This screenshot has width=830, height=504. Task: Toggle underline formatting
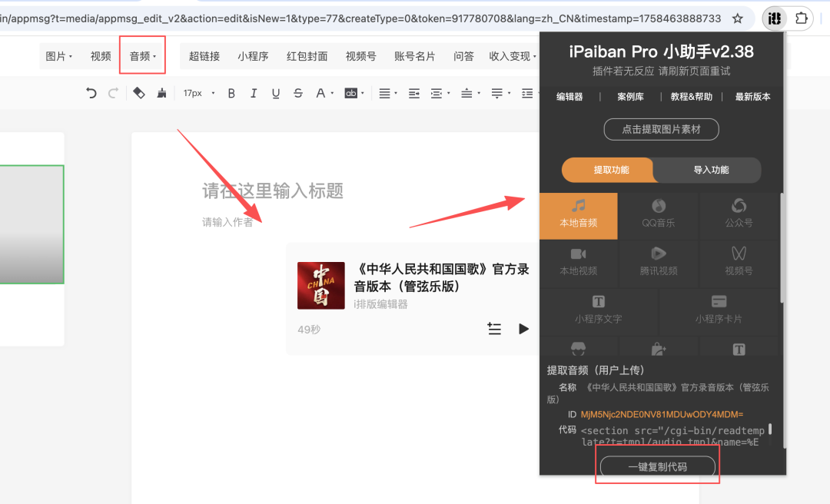pyautogui.click(x=276, y=93)
